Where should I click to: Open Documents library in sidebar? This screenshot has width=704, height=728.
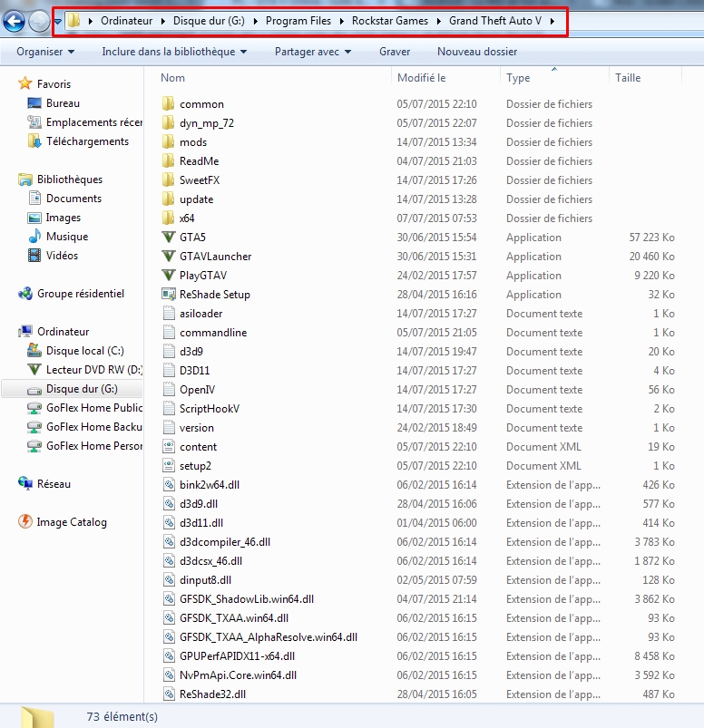pos(73,199)
